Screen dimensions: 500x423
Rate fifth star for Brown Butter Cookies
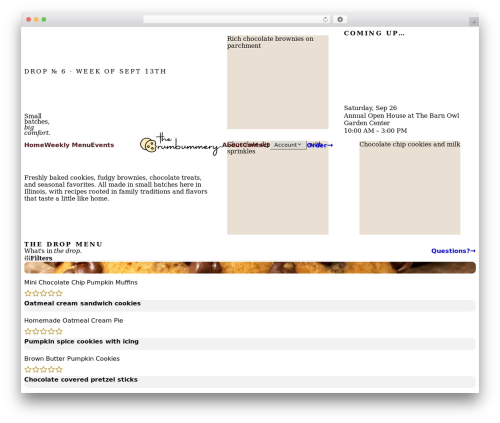[59, 369]
